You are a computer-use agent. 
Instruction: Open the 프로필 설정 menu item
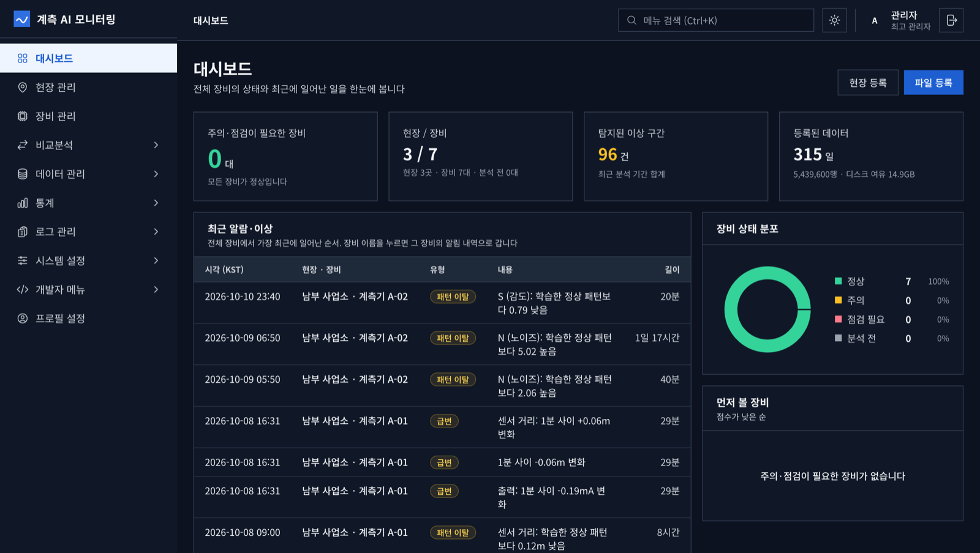(88, 318)
